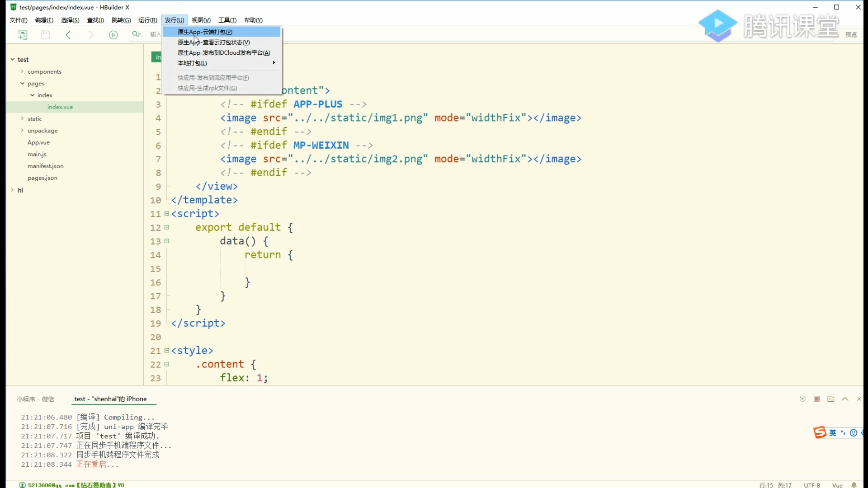Image resolution: width=868 pixels, height=488 pixels.
Task: Expand the components folder
Action: (22, 71)
